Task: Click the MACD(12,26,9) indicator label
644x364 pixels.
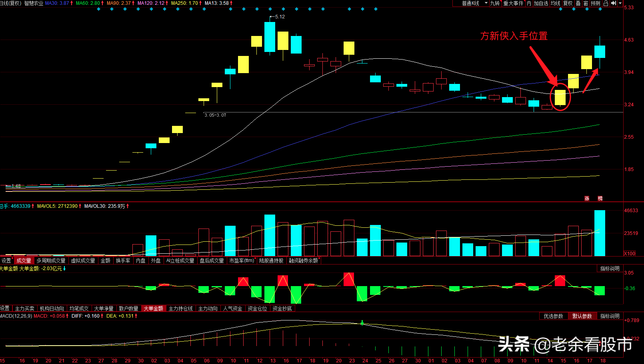Action: coord(16,316)
